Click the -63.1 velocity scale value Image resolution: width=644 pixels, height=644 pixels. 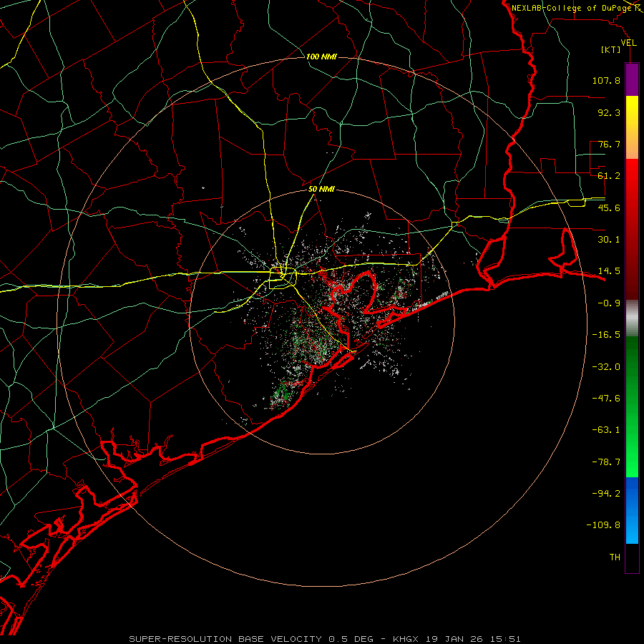pyautogui.click(x=606, y=430)
